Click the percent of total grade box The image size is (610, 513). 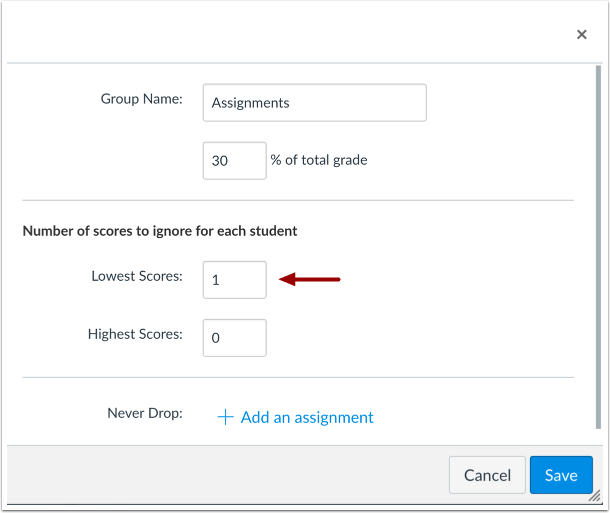[235, 161]
